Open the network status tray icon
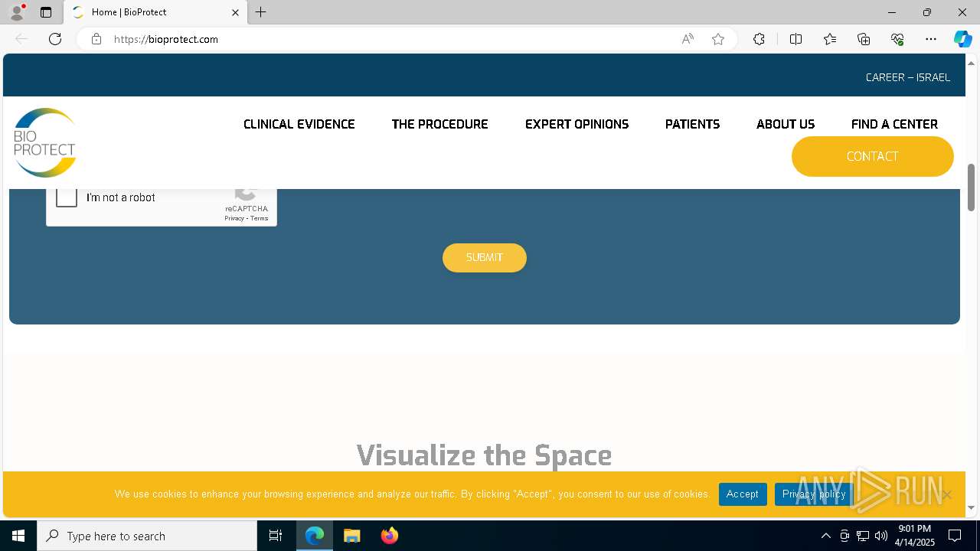 863,536
